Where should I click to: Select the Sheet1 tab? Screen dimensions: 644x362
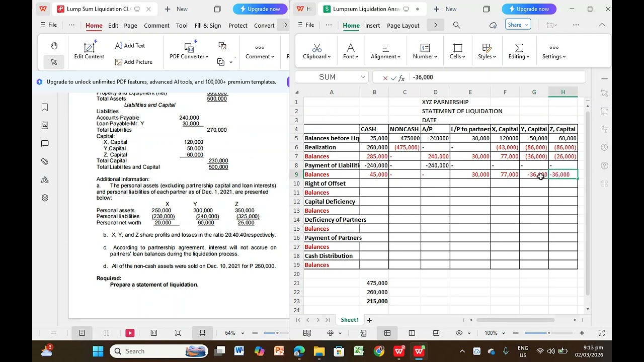pyautogui.click(x=350, y=320)
